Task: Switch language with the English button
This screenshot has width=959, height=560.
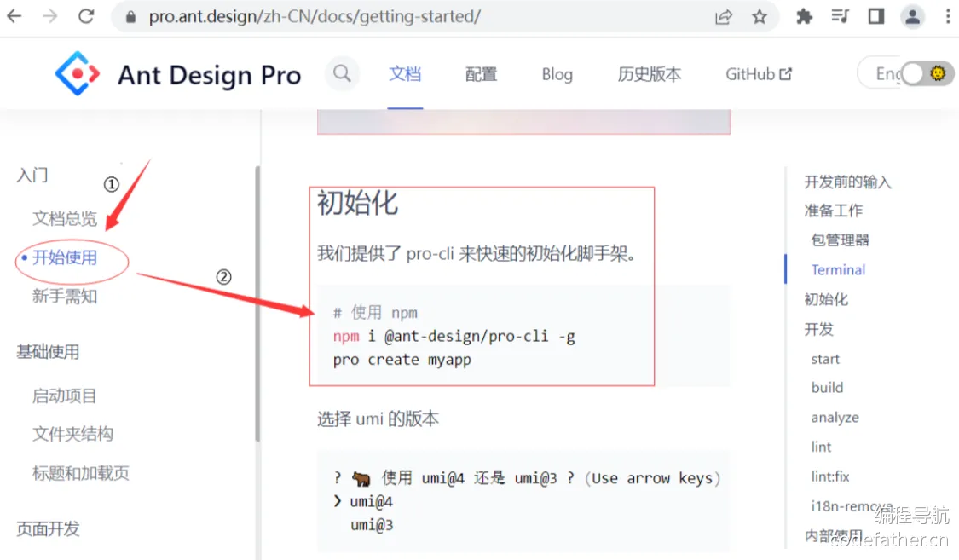Action: (881, 74)
